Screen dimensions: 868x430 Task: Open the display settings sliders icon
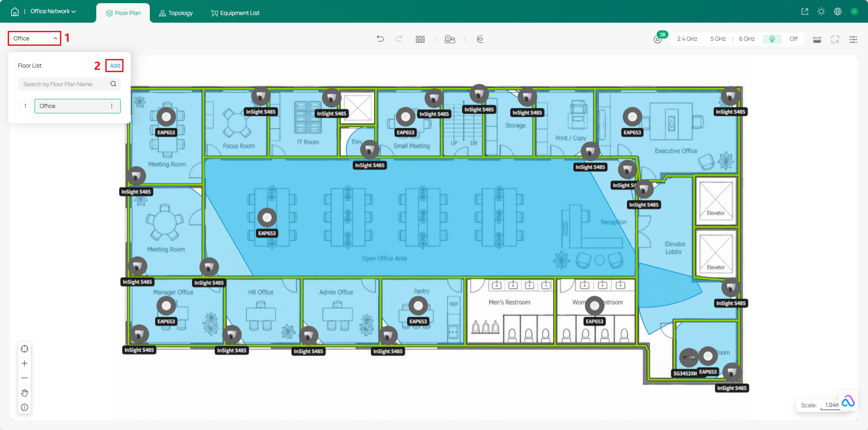853,40
